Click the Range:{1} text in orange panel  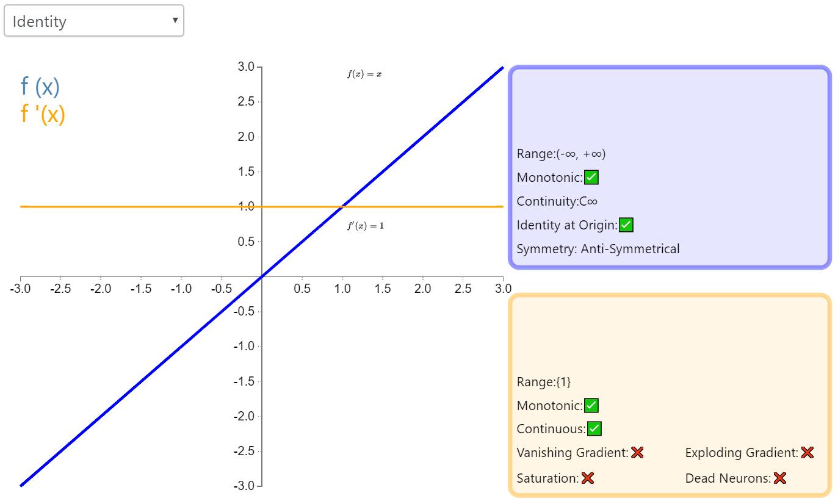(544, 382)
